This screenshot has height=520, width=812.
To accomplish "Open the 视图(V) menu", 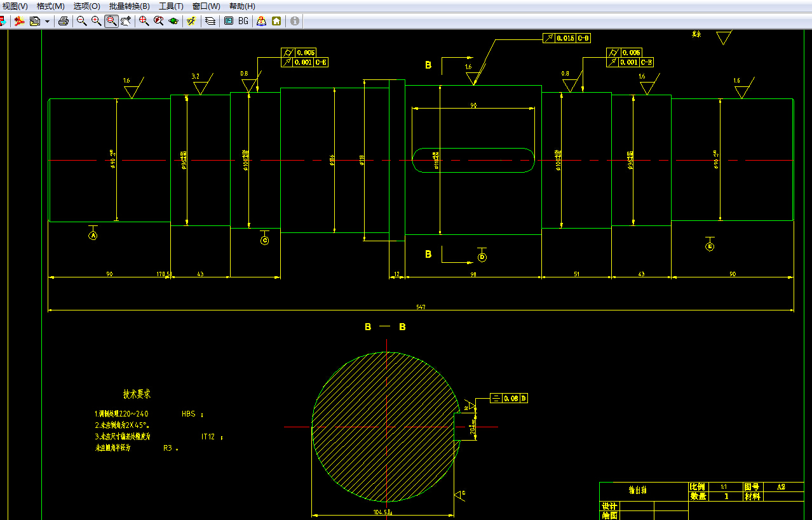I will 15,6.
